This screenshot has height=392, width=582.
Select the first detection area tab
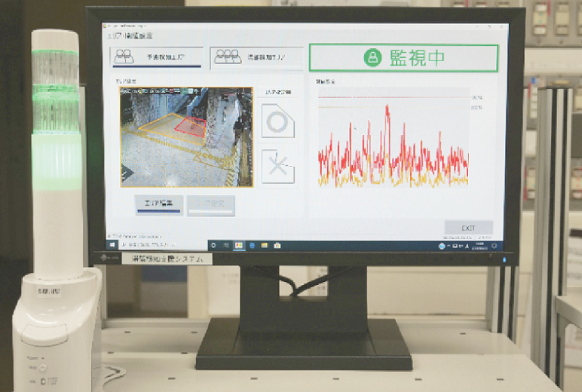pos(157,57)
